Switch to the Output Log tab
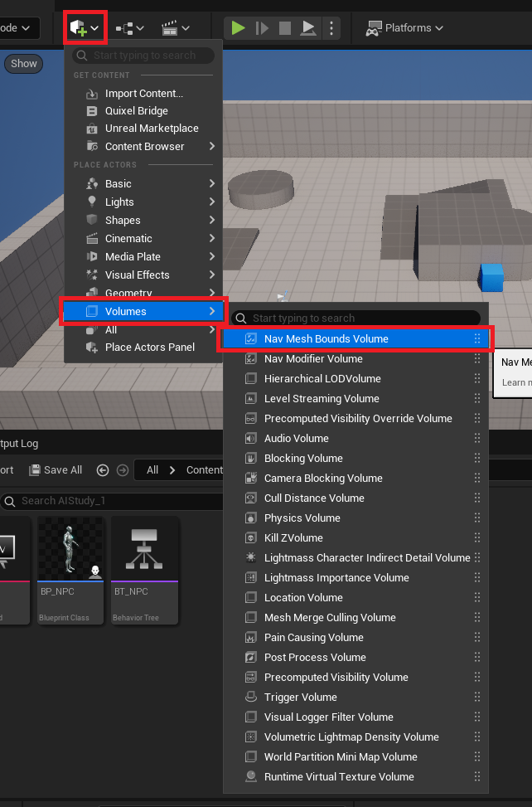The height and width of the screenshot is (807, 532). pyautogui.click(x=19, y=443)
